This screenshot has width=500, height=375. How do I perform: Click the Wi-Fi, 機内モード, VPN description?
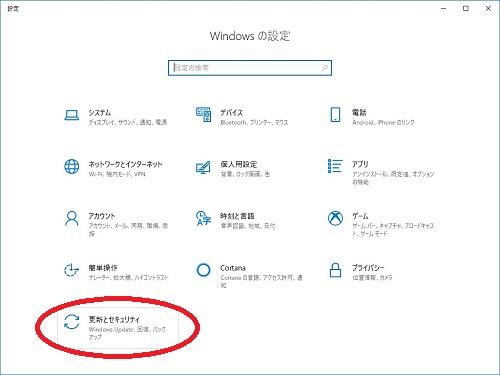point(117,174)
